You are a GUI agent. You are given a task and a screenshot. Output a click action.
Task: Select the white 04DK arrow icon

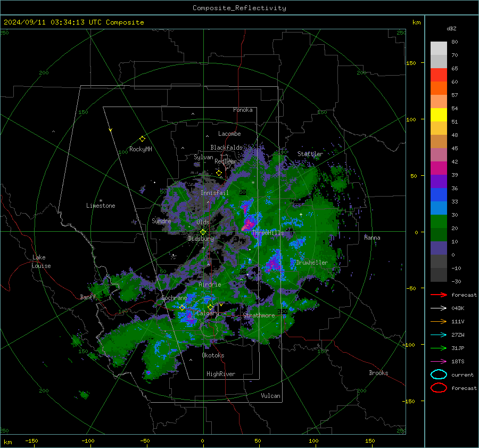[x=439, y=308]
